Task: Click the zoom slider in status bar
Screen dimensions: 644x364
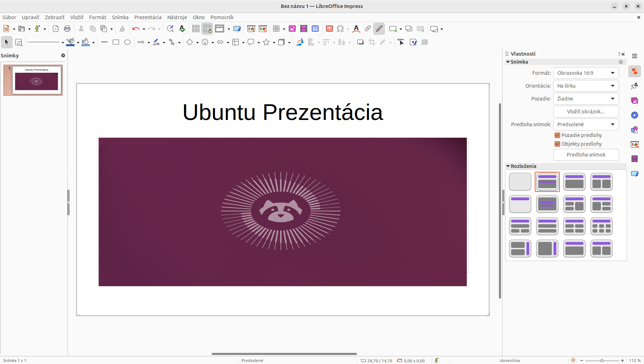Action: click(x=602, y=361)
